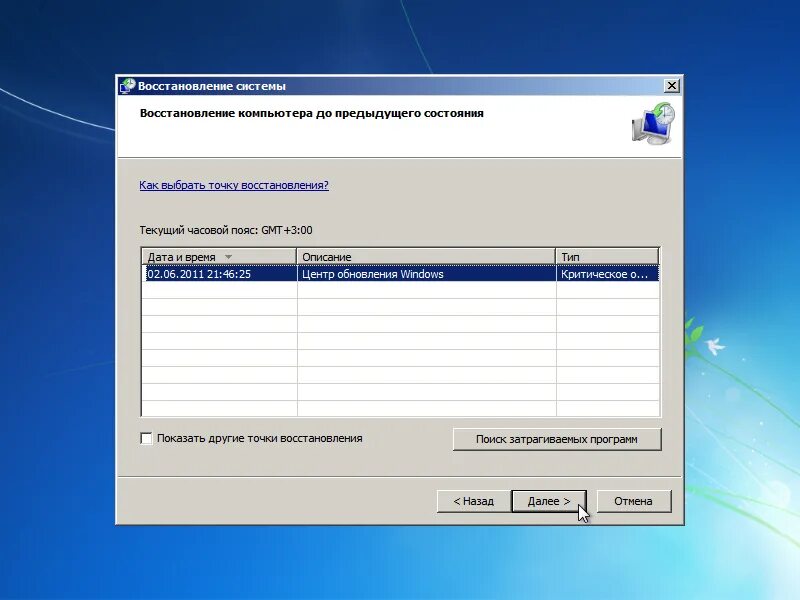The image size is (800, 600).
Task: Click the System Restore title bar icon
Action: 128,86
